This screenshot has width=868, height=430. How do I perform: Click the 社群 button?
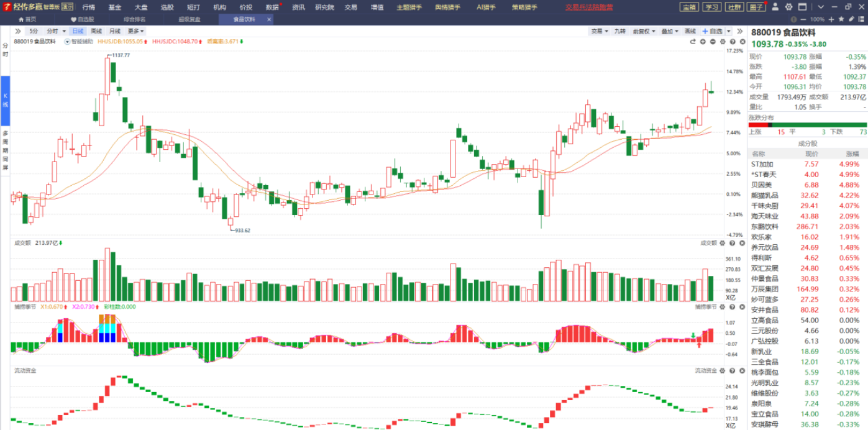(x=734, y=7)
